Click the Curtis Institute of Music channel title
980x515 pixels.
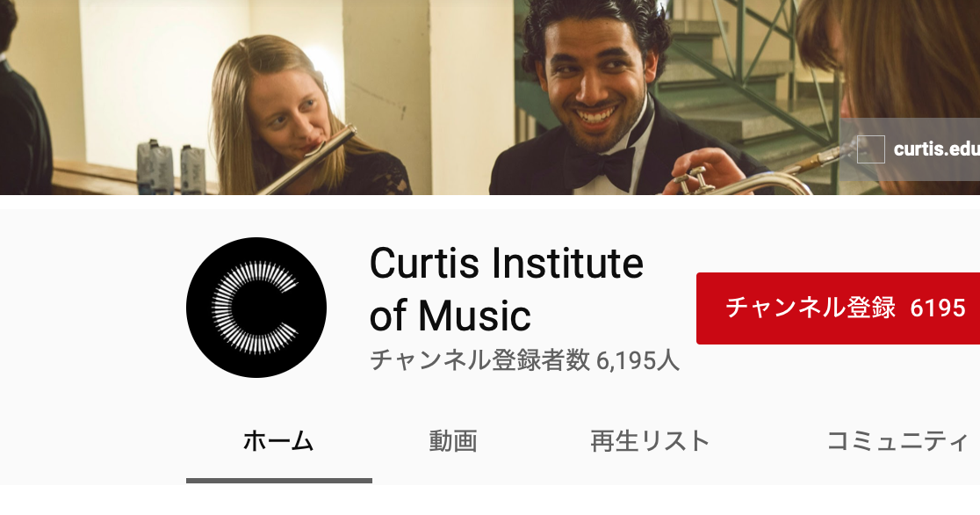click(507, 289)
